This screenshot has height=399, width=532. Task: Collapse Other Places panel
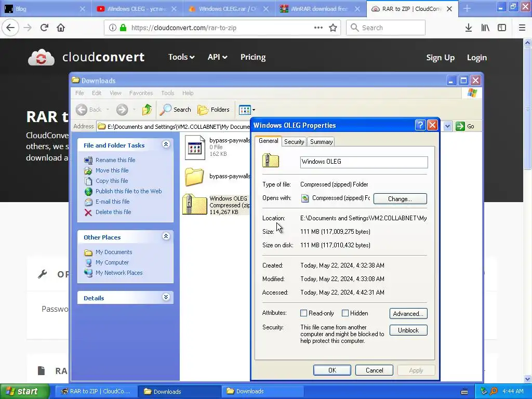pyautogui.click(x=166, y=236)
